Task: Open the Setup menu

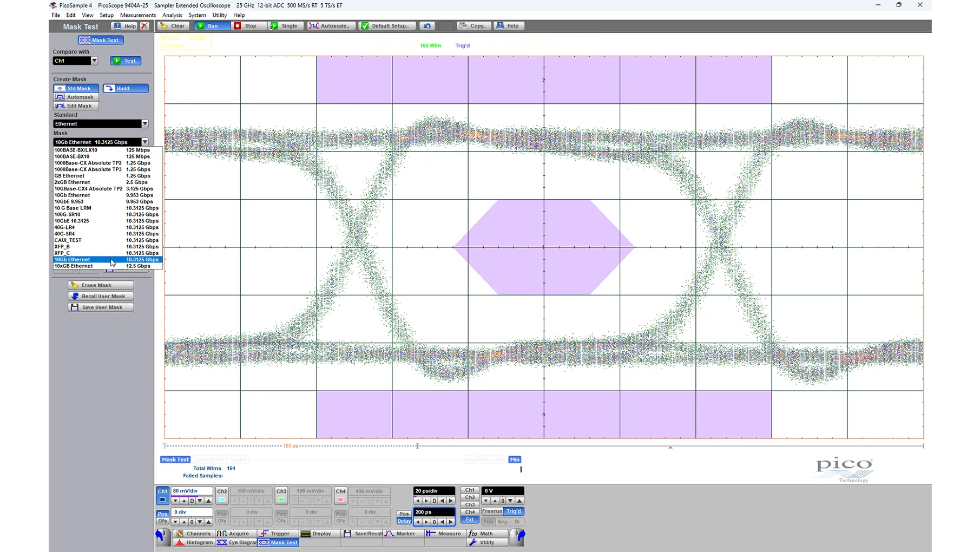Action: [107, 15]
